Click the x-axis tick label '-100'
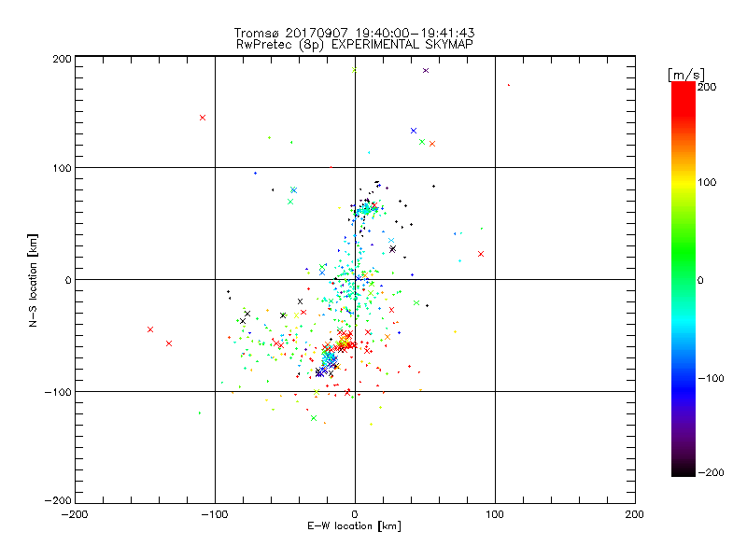This screenshot has height=560, width=747. [x=215, y=514]
